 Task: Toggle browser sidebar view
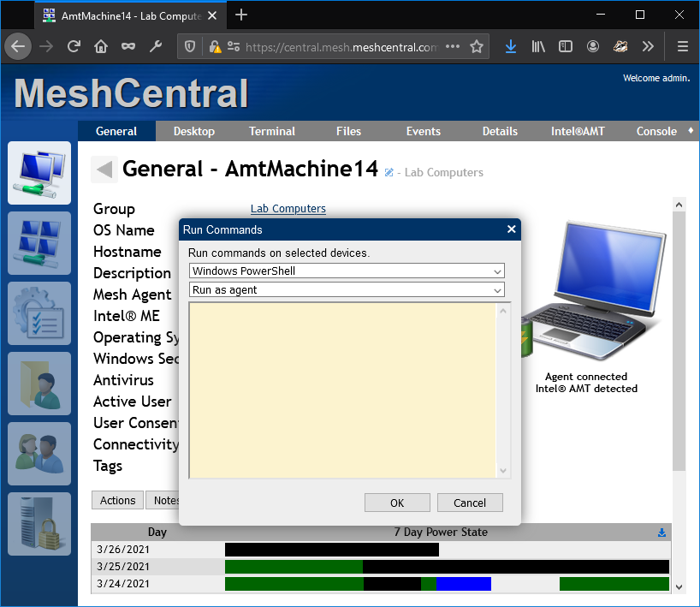(x=565, y=46)
